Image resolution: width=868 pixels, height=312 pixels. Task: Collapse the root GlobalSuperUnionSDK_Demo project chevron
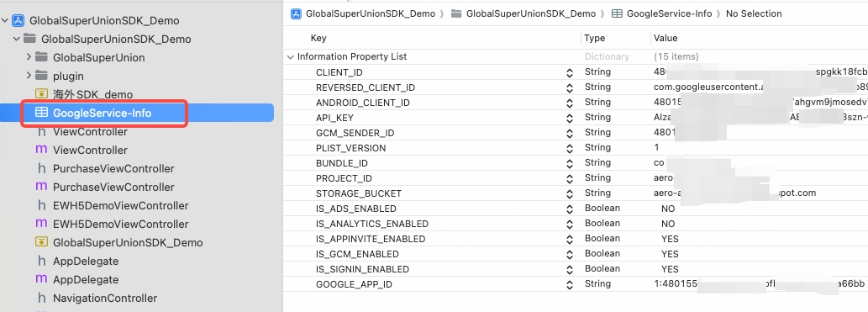(x=5, y=20)
